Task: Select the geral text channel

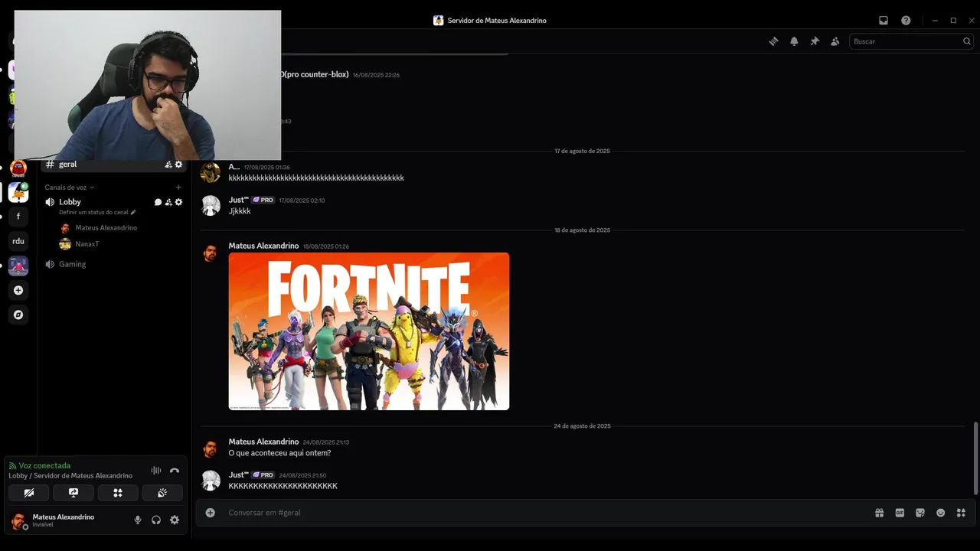Action: pos(113,165)
